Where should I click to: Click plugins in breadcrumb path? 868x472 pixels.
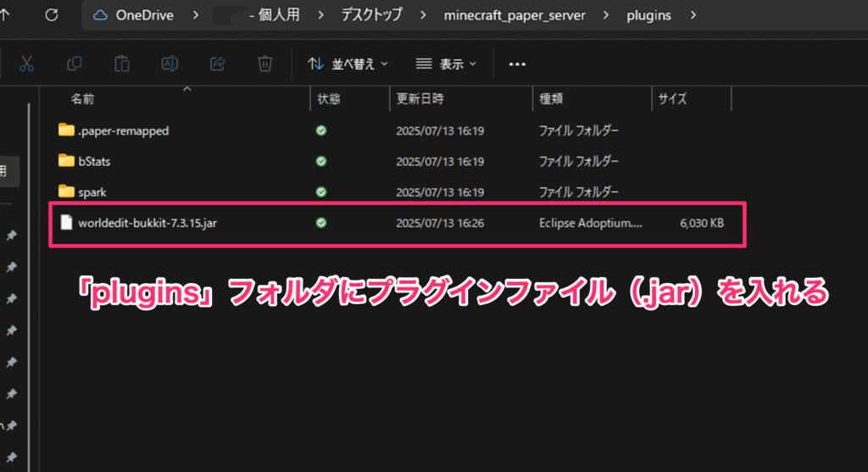pos(648,15)
